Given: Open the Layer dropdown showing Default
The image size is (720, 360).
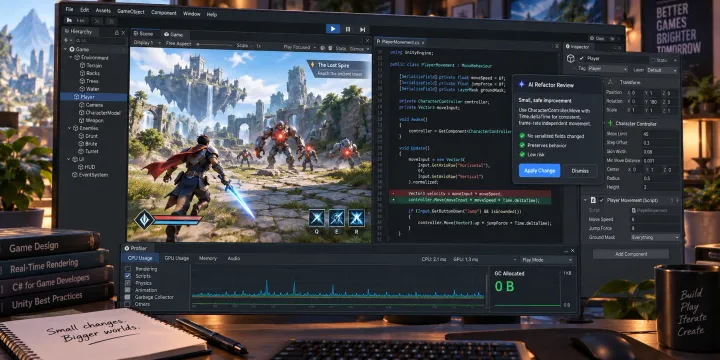Looking at the screenshot, I should tap(662, 70).
